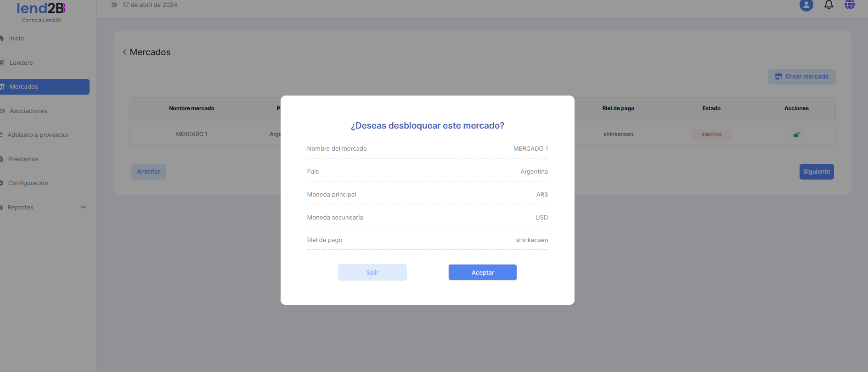The height and width of the screenshot is (372, 868).
Task: Go to Asociaciones section
Action: [28, 111]
